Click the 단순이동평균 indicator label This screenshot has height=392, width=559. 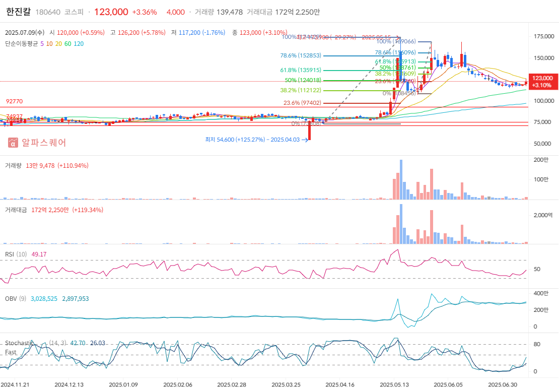click(21, 43)
